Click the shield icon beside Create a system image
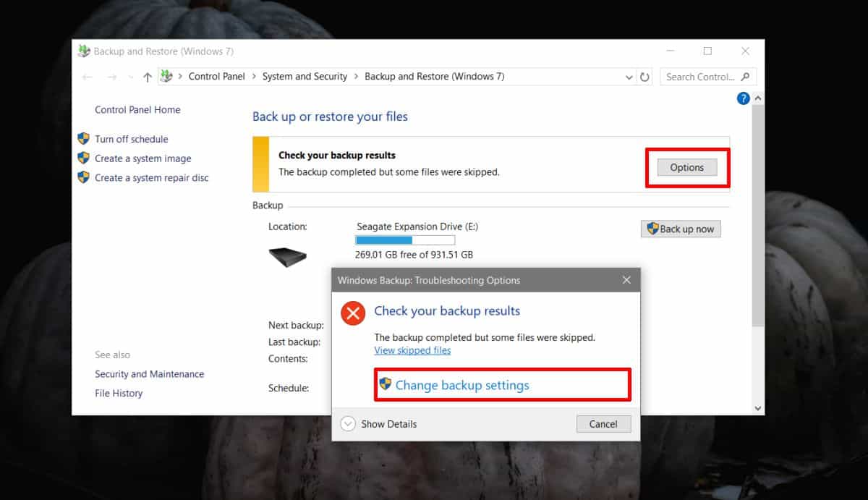 [x=82, y=158]
